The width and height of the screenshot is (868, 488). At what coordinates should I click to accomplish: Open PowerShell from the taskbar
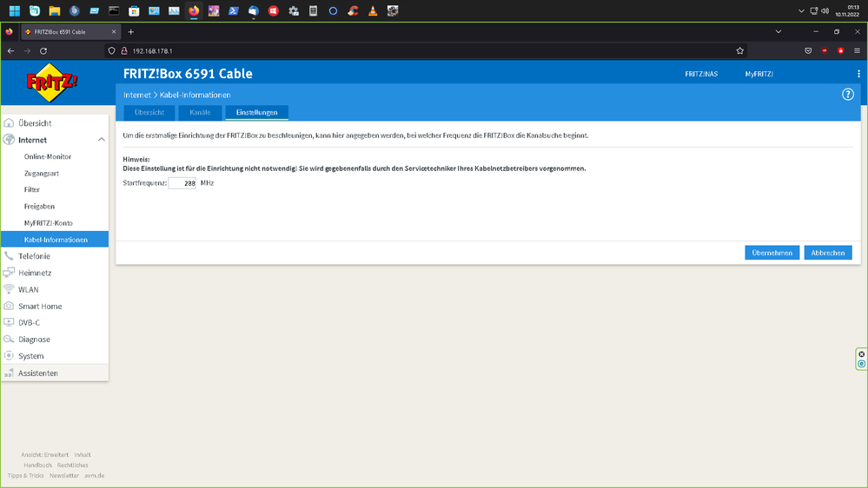point(234,10)
